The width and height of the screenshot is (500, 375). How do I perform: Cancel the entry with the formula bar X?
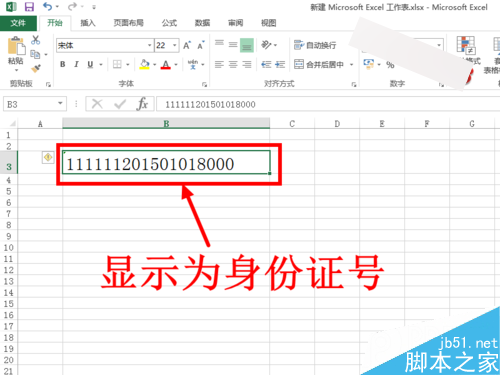97,104
